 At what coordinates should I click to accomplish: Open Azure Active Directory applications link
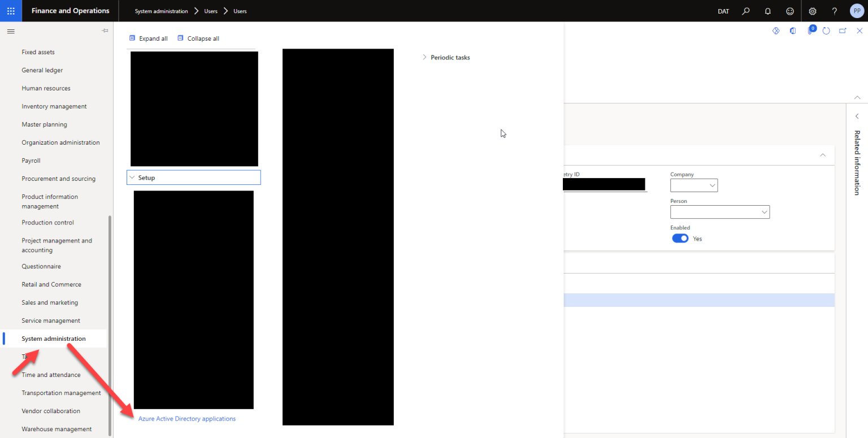(x=187, y=419)
